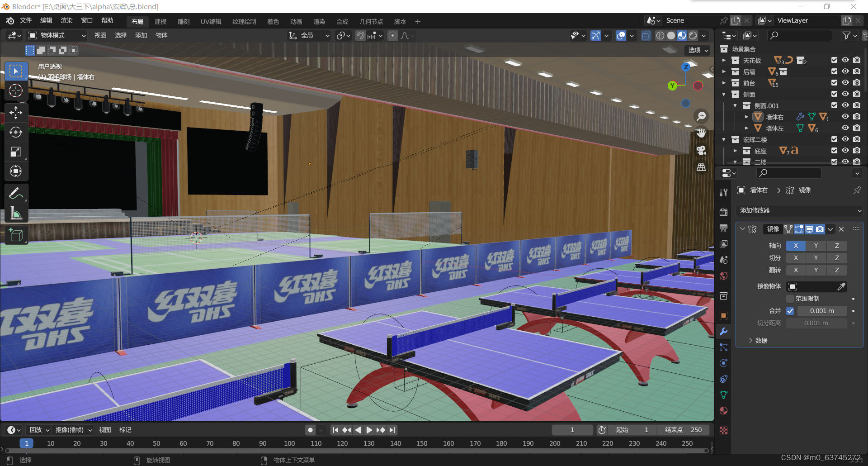The width and height of the screenshot is (868, 466).
Task: Select the Annotate pencil tool
Action: pos(16,193)
